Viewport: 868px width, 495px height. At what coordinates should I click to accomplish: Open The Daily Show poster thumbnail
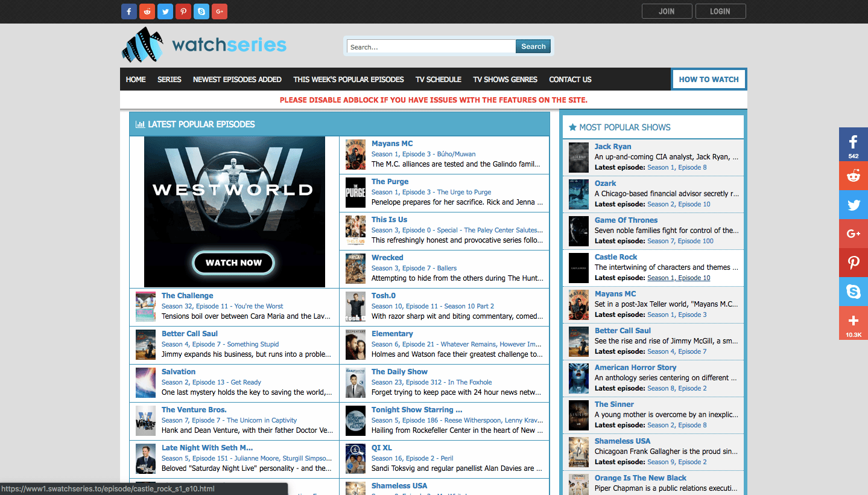click(x=355, y=383)
